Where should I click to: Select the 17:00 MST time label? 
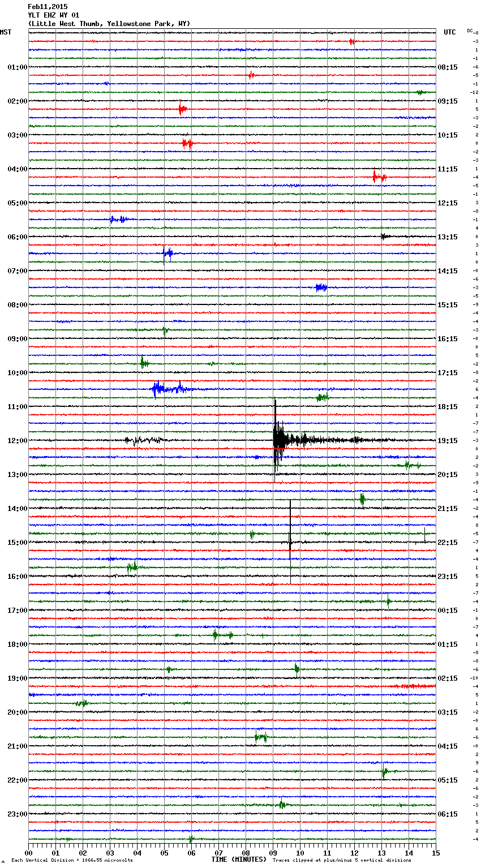click(x=18, y=611)
